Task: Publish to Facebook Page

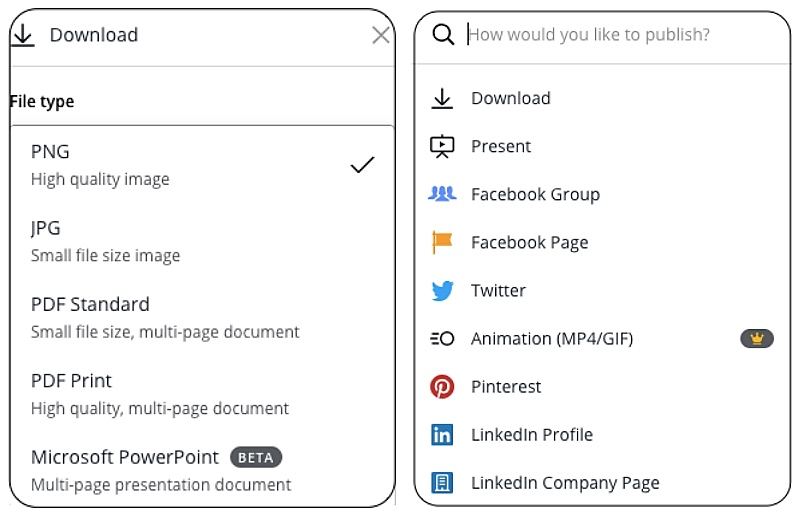Action: (x=602, y=242)
